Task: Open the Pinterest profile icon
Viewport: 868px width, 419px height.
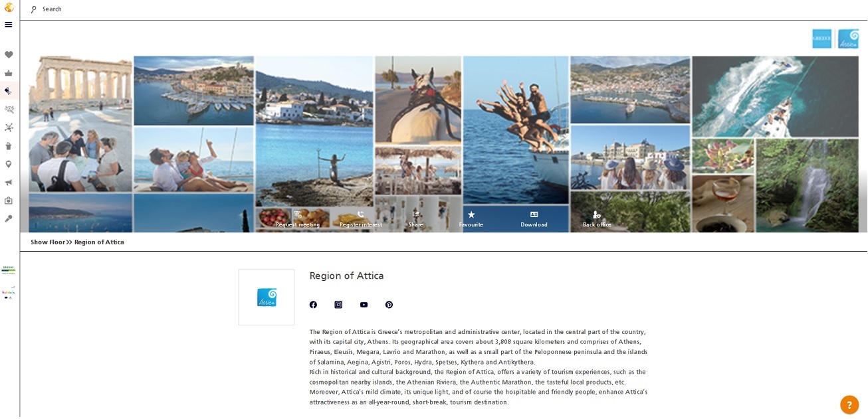Action: tap(389, 305)
